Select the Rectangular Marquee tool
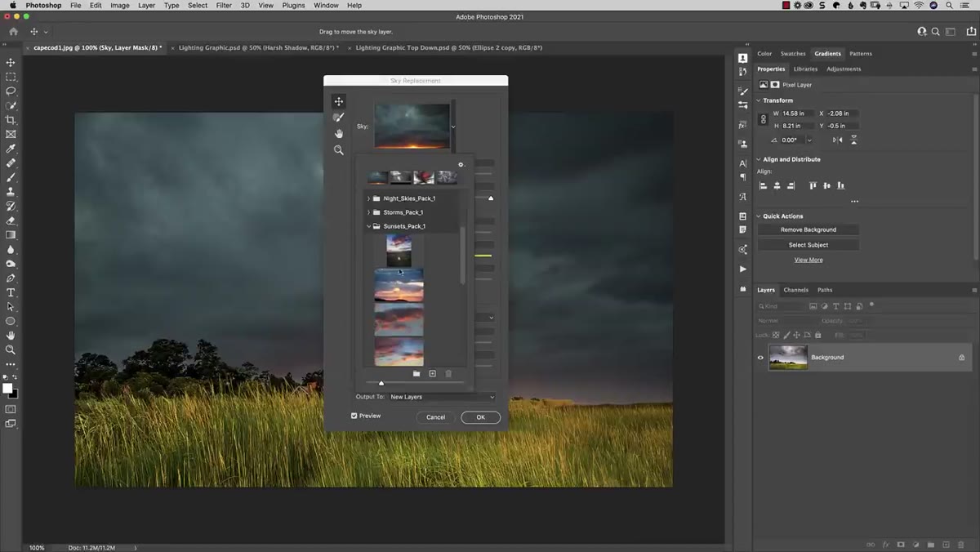This screenshot has height=552, width=980. coord(11,77)
